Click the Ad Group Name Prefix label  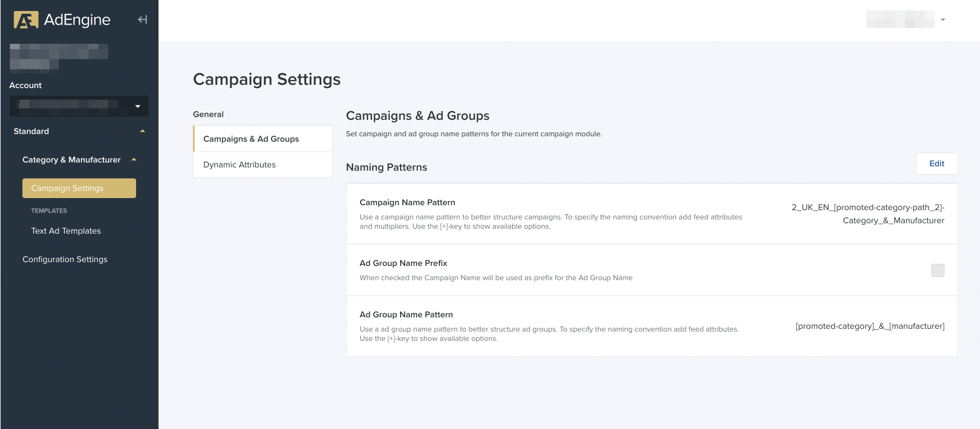(x=403, y=263)
